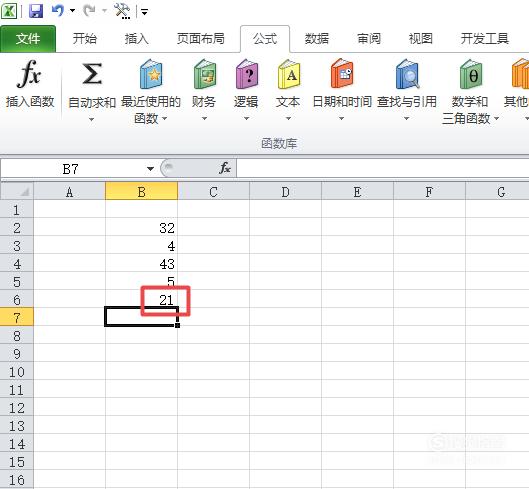This screenshot has width=529, height=489.
Task: Open 查找与引用 functions magnifier book
Action: coord(407,74)
